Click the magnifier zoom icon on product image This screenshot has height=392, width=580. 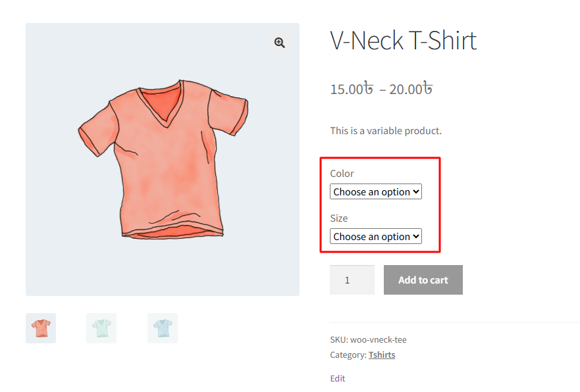tap(280, 43)
